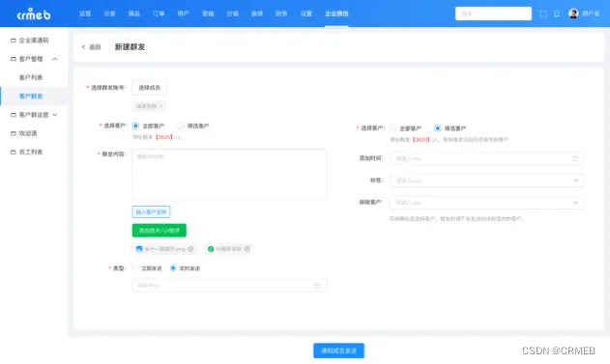The width and height of the screenshot is (610, 364).
Task: Click the 欢迎语 sidebar icon
Action: [14, 133]
